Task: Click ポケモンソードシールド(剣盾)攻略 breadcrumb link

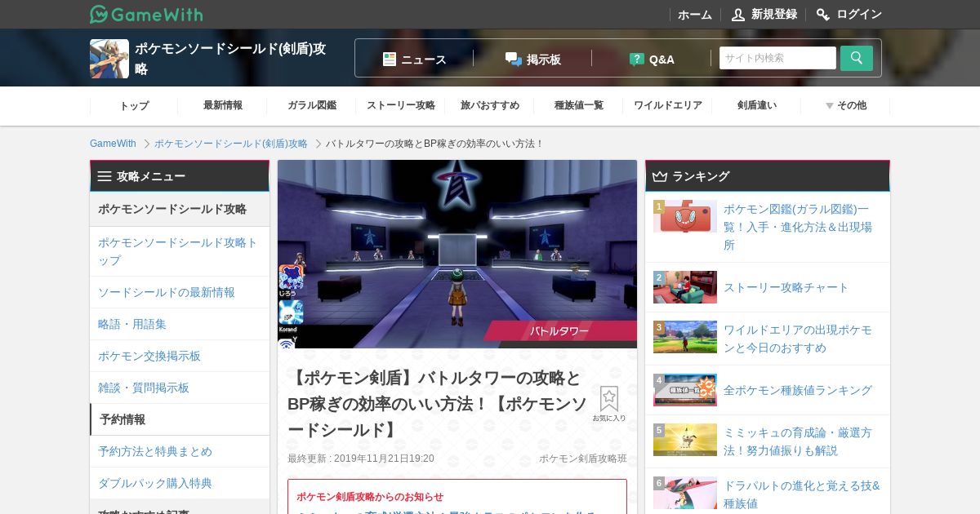Action: pos(231,144)
